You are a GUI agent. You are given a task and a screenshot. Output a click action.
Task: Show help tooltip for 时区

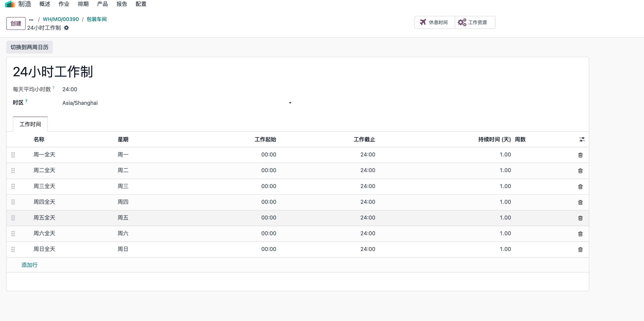click(26, 101)
